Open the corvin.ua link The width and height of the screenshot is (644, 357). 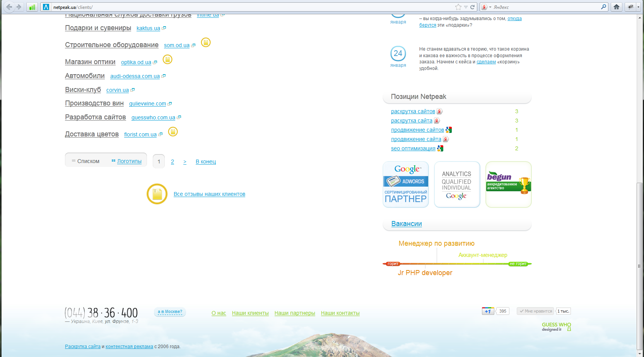pos(118,90)
